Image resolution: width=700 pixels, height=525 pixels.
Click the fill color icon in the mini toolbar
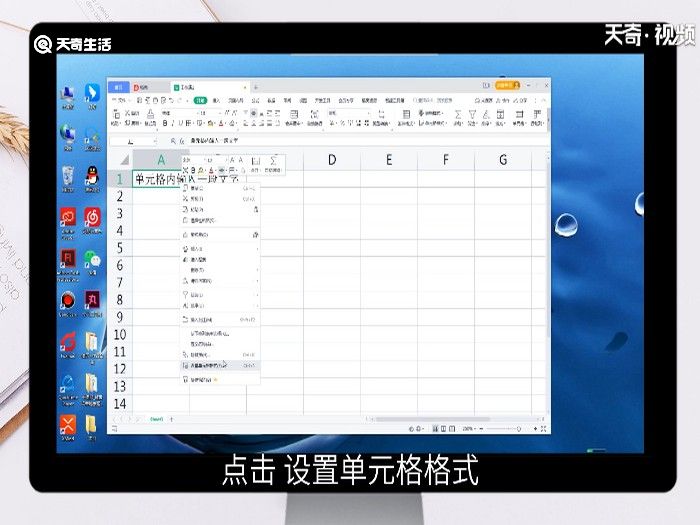(201, 170)
